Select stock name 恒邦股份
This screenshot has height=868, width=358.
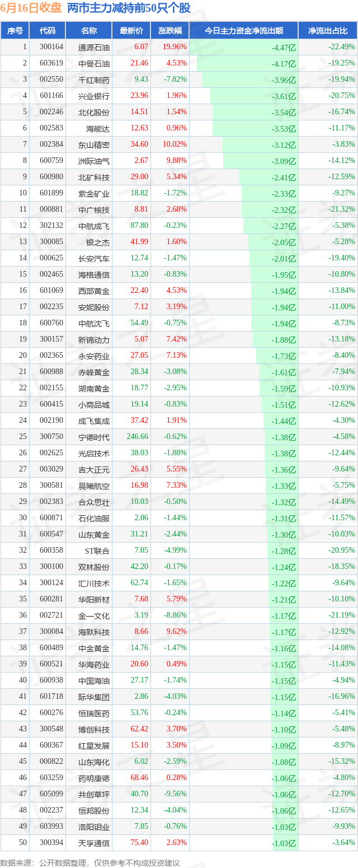click(x=94, y=811)
